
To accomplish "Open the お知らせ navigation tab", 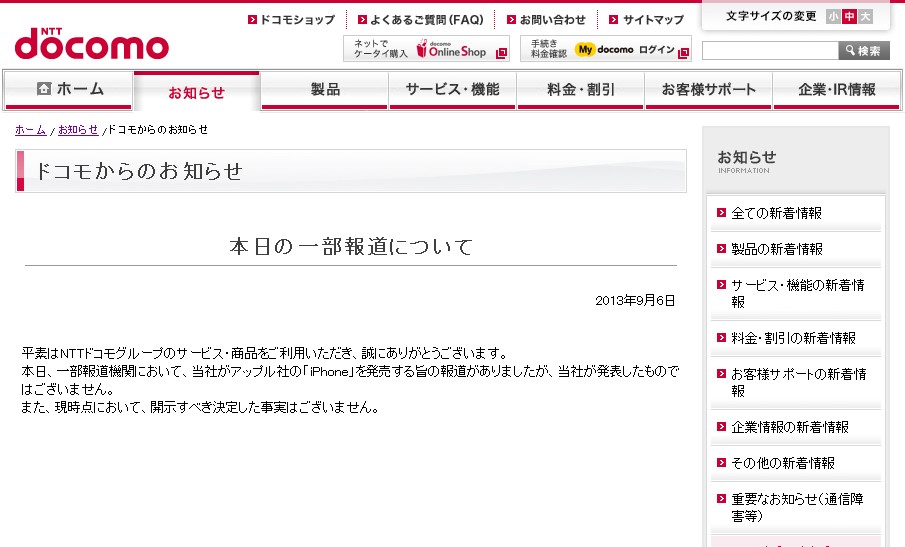I will point(197,91).
